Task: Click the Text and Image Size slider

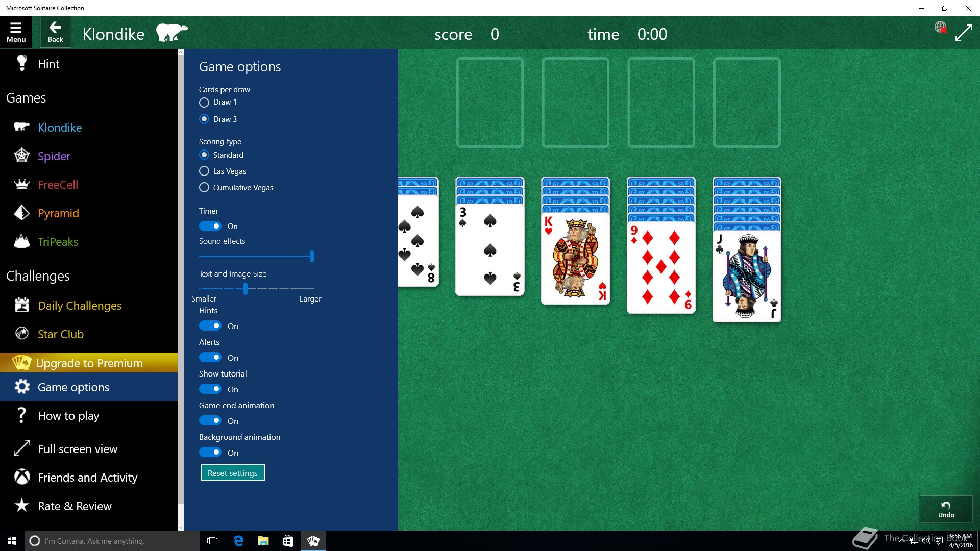Action: point(256,289)
